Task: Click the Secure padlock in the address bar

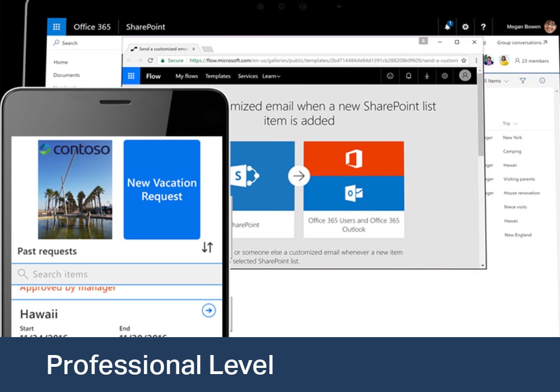Action: [162, 60]
